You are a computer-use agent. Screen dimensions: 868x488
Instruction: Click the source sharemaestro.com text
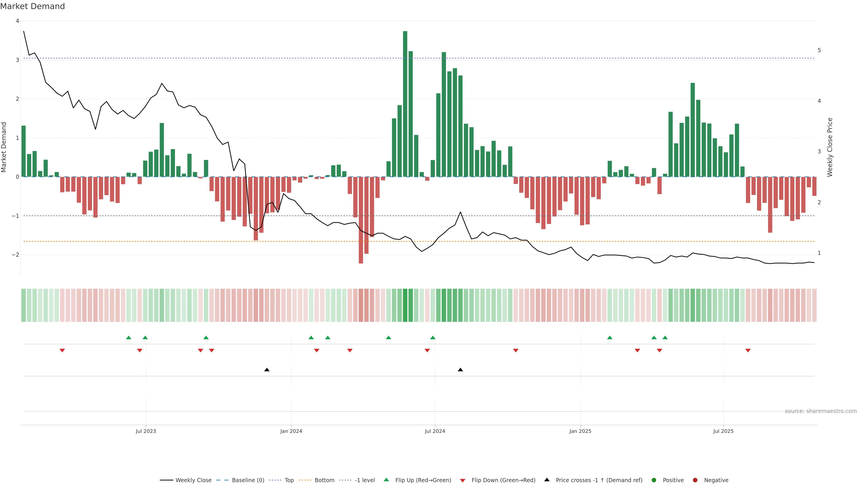coord(821,411)
